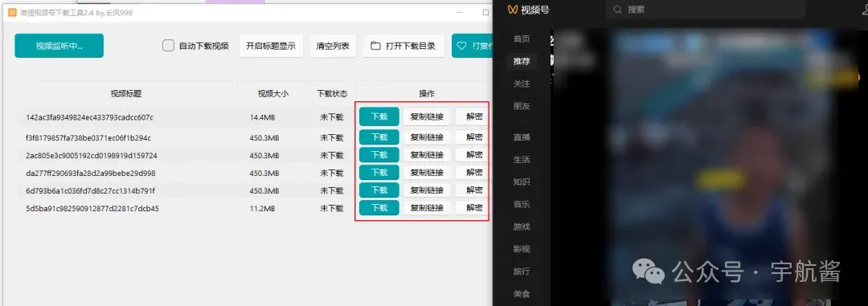Viewport: 868px width, 306px height.
Task: Download the da277ff290693fa28d2a99bebe29d998 video
Action: coord(379,173)
